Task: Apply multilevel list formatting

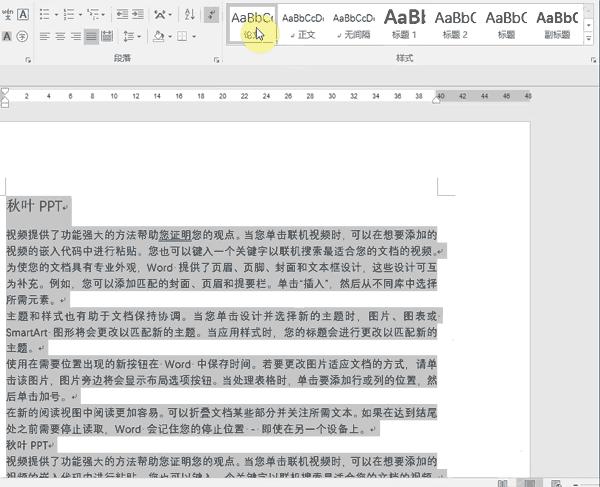Action: click(93, 15)
